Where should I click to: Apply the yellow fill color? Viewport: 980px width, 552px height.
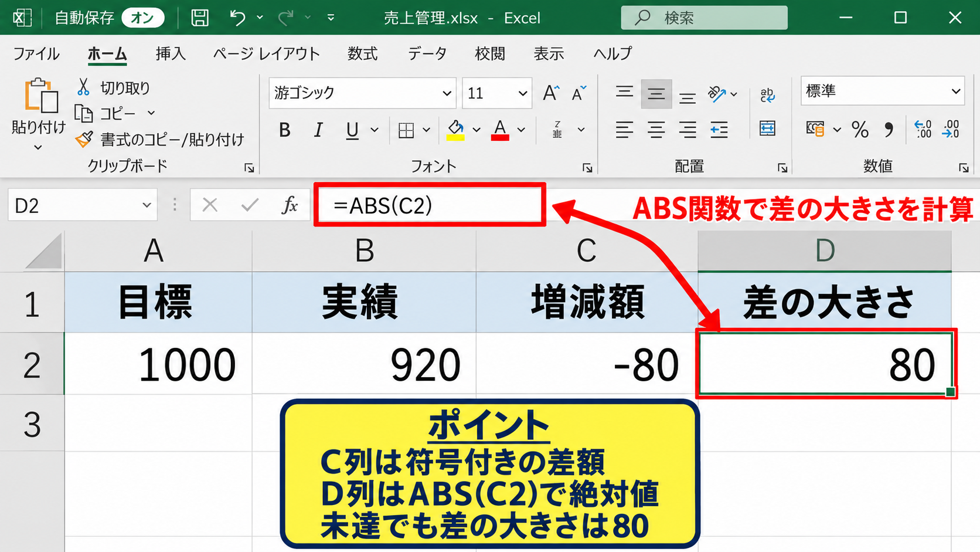[x=455, y=130]
